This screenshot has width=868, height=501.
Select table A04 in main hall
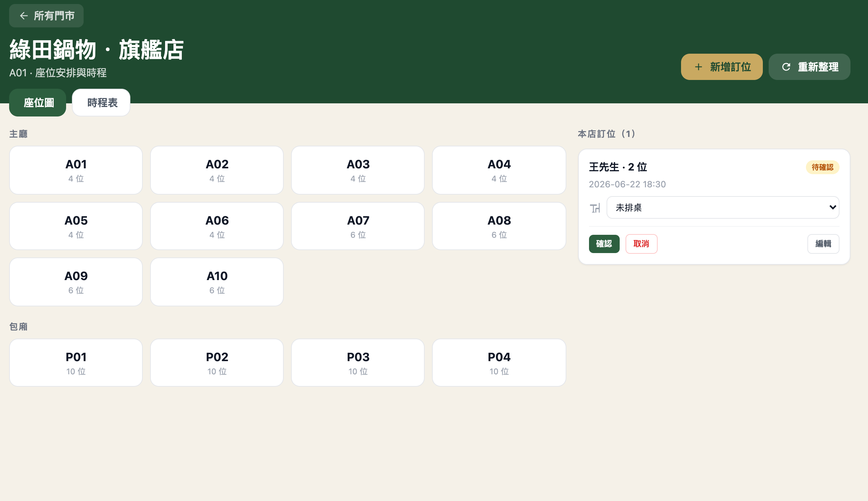pyautogui.click(x=499, y=170)
